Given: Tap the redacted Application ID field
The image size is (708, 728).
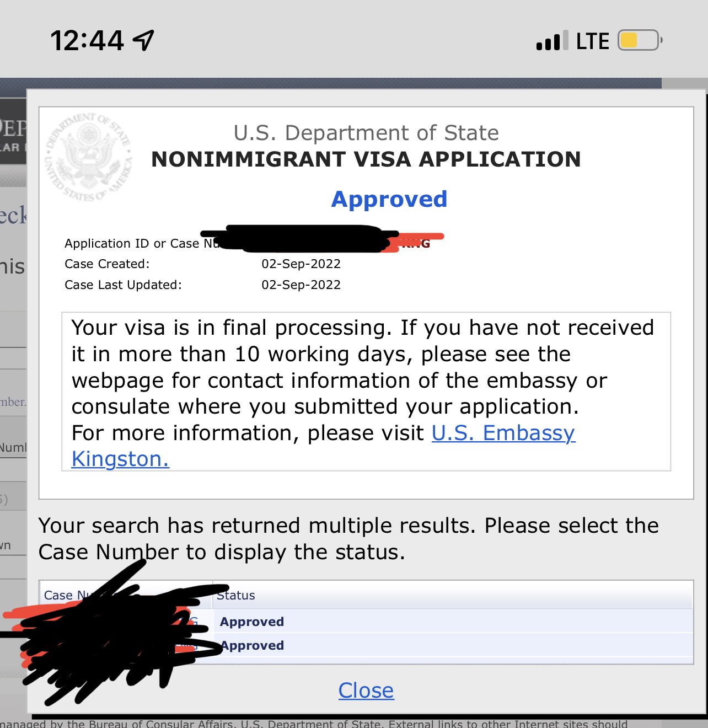Looking at the screenshot, I should click(323, 239).
